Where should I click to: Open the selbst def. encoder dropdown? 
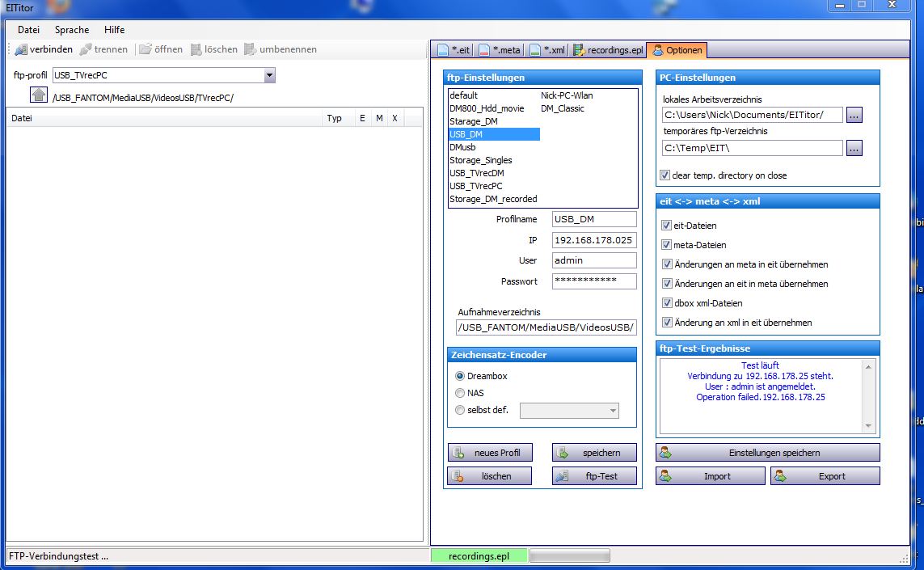(x=613, y=411)
